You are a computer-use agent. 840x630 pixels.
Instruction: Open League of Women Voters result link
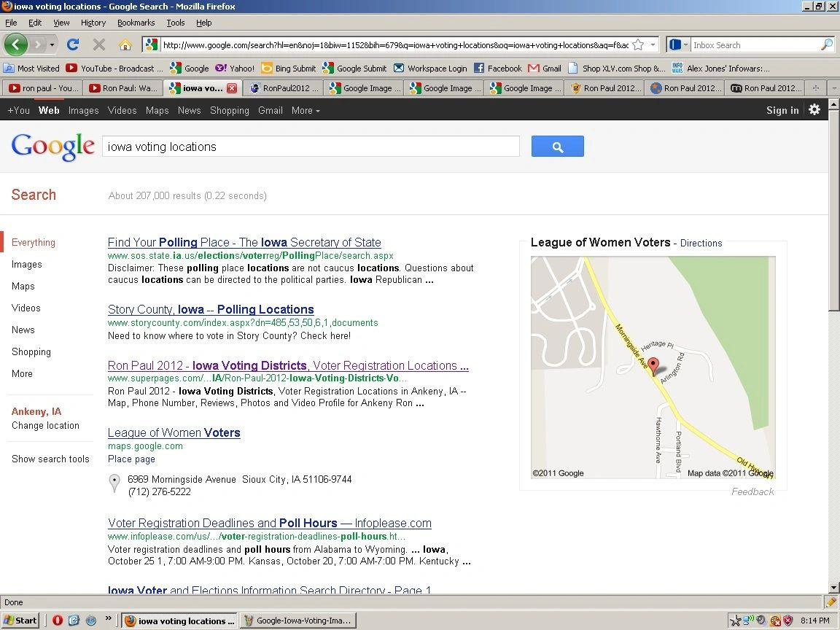[174, 432]
